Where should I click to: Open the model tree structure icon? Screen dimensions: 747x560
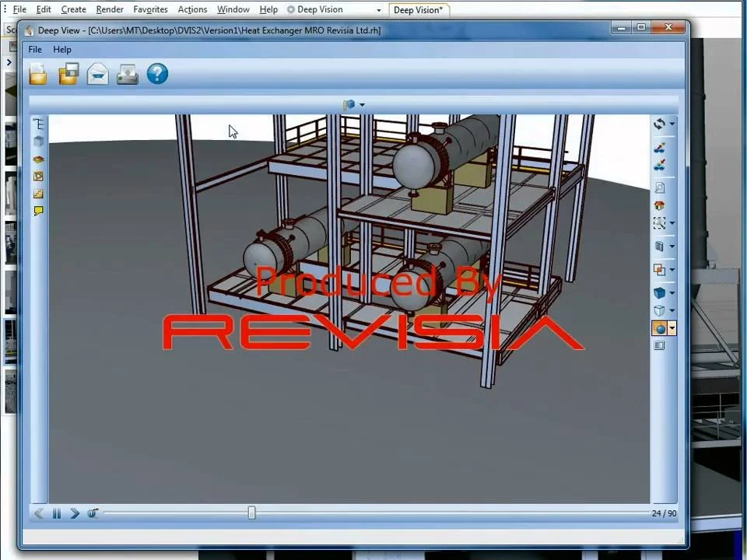tap(39, 124)
